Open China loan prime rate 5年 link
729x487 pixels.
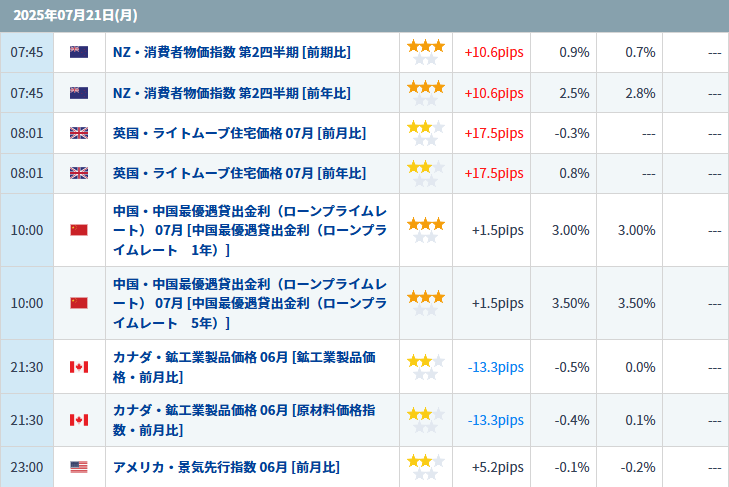pos(250,303)
